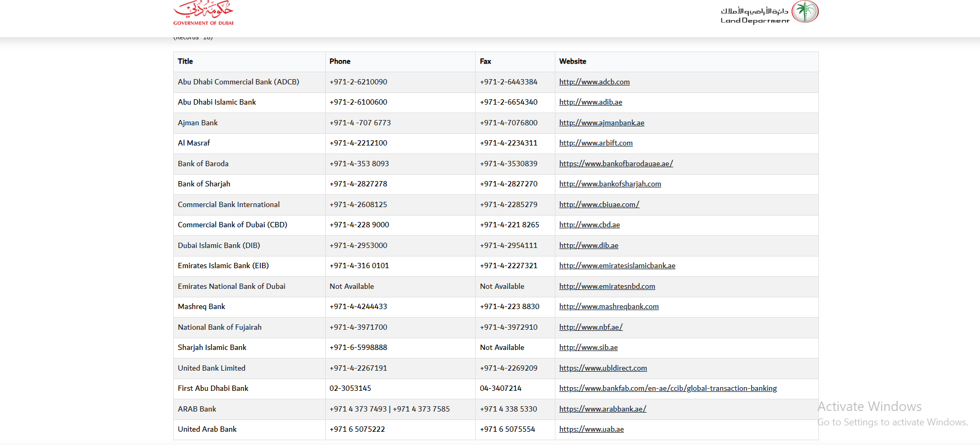Open the mashreqbank.com link
The width and height of the screenshot is (980, 445).
(x=609, y=306)
